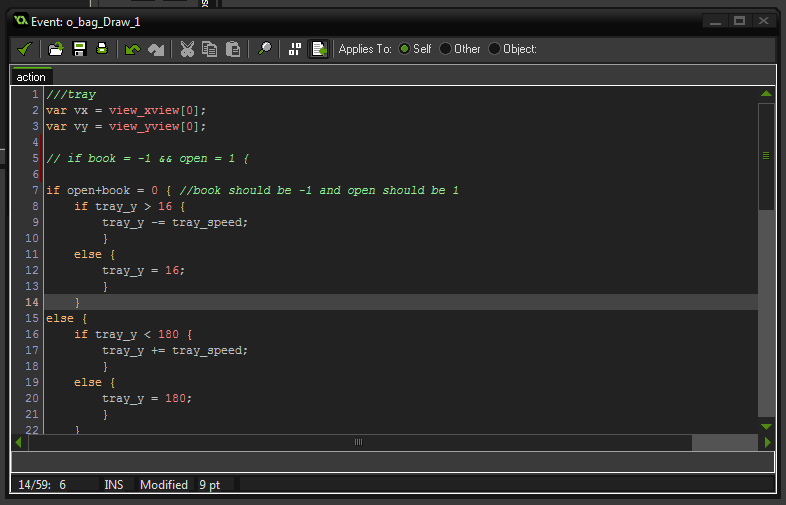Click the 'Modified' status bar entry
The height and width of the screenshot is (505, 786).
[164, 485]
